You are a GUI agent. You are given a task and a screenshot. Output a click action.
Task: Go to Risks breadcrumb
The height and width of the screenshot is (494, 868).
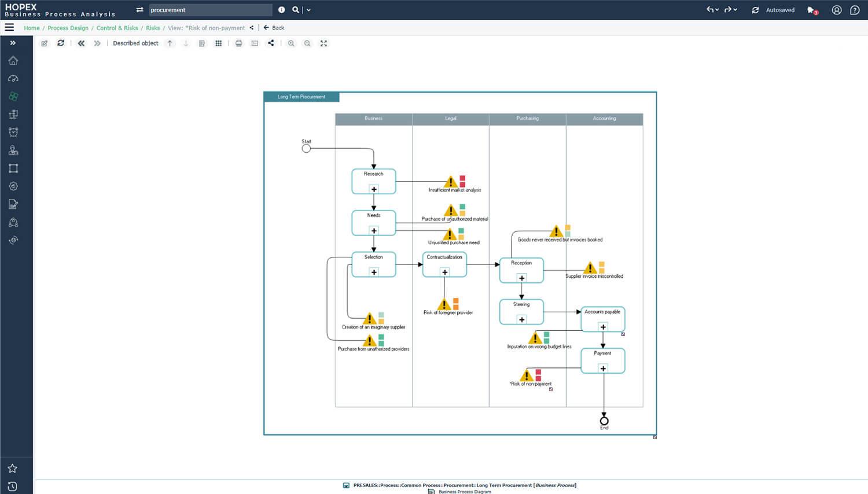tap(153, 28)
